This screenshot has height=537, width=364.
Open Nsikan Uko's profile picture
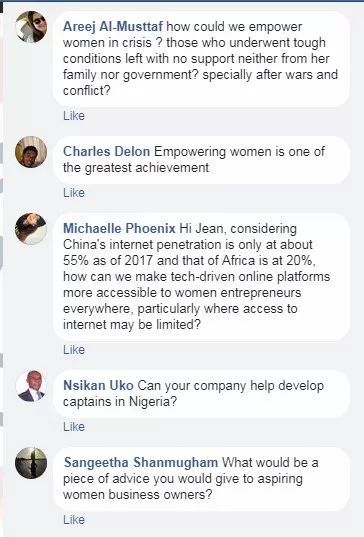[31, 386]
